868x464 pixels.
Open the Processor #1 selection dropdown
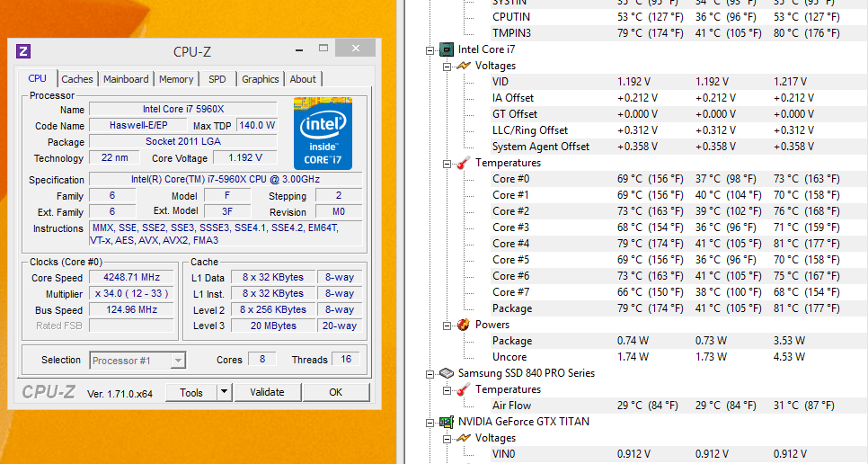pyautogui.click(x=178, y=361)
